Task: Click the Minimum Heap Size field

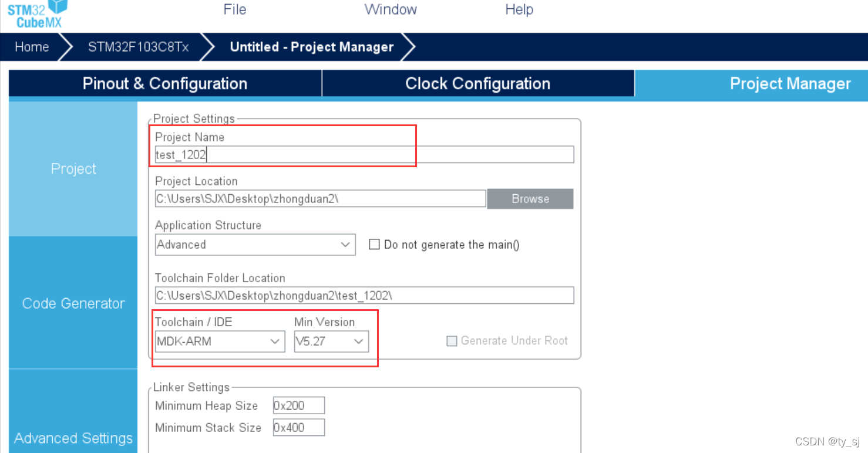Action: click(x=298, y=405)
